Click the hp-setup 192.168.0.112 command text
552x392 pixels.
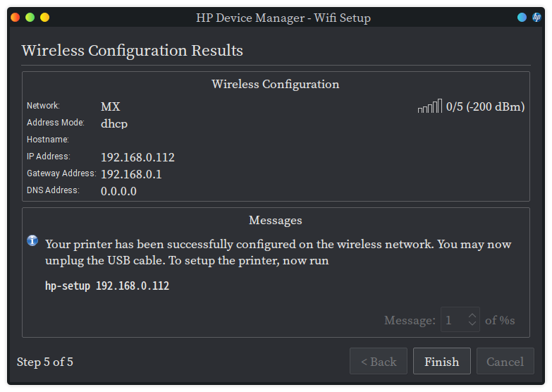107,286
